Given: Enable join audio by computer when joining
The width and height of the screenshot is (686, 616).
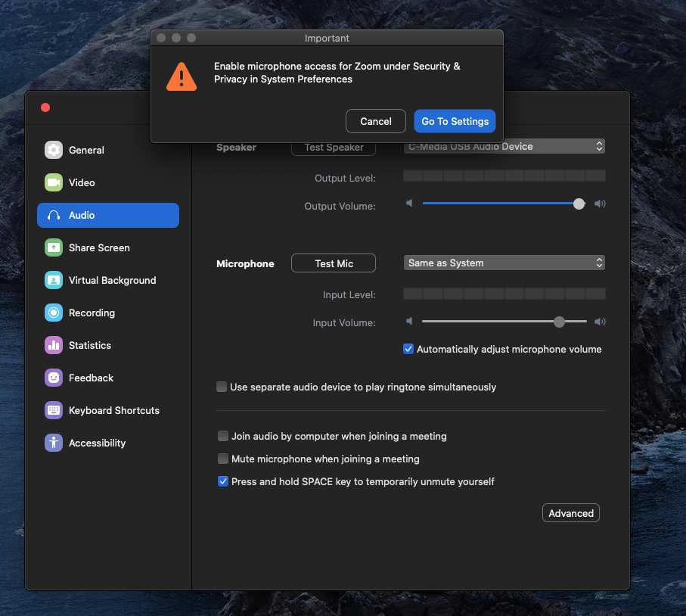Looking at the screenshot, I should point(223,436).
